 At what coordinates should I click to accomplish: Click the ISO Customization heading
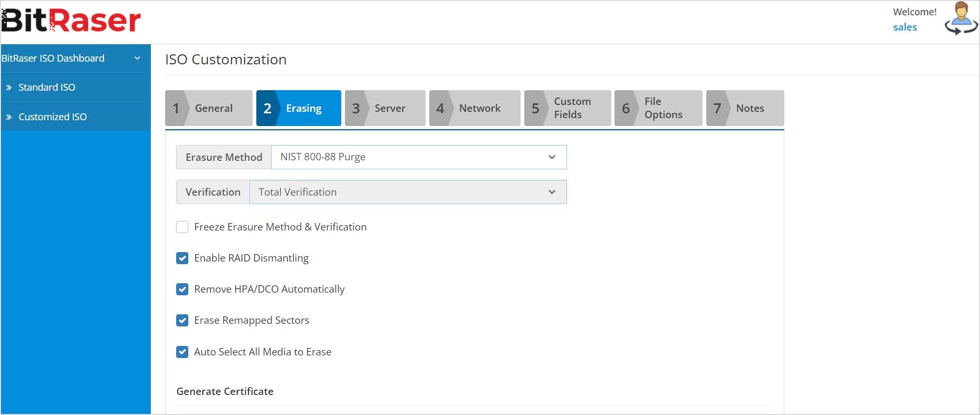tap(226, 60)
